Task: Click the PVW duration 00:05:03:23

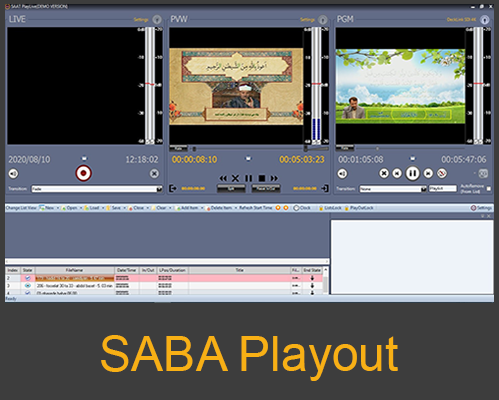Action: pos(302,160)
